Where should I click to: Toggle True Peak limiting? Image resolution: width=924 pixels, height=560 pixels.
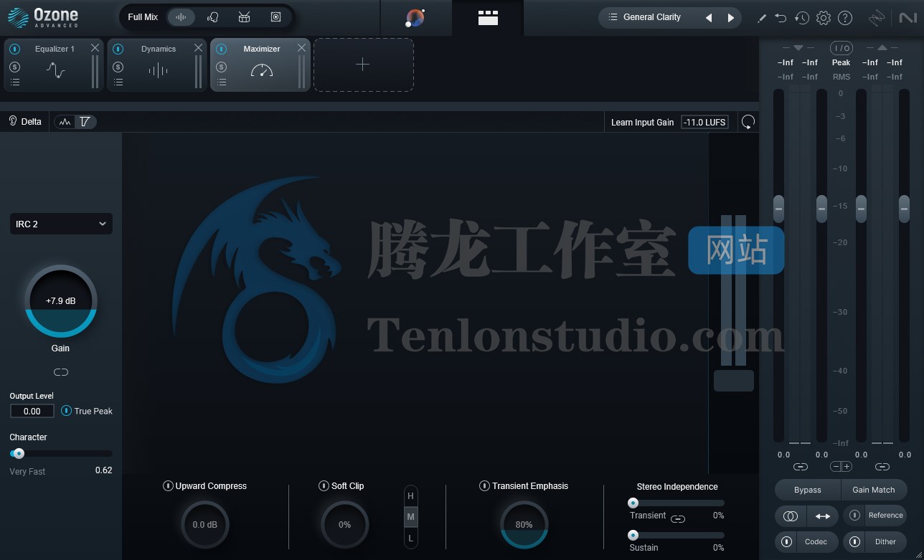coord(66,411)
